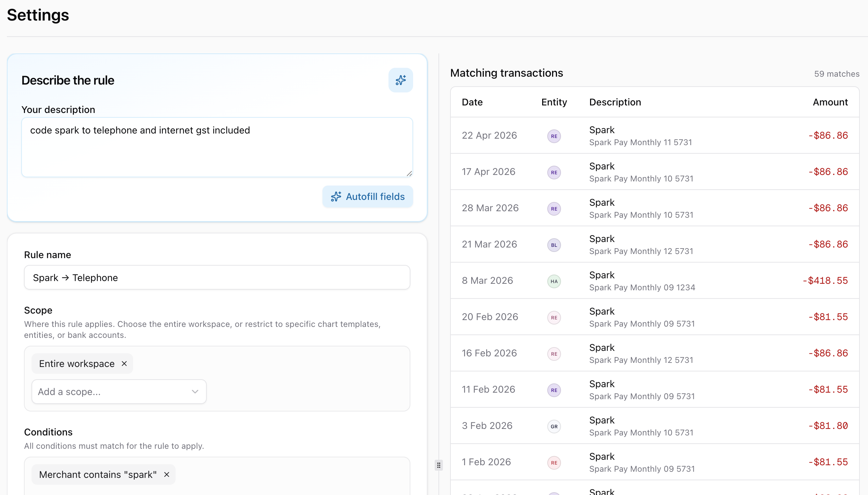Screen dimensions: 868x495
Task: Sort by the Amount column header
Action: click(830, 102)
